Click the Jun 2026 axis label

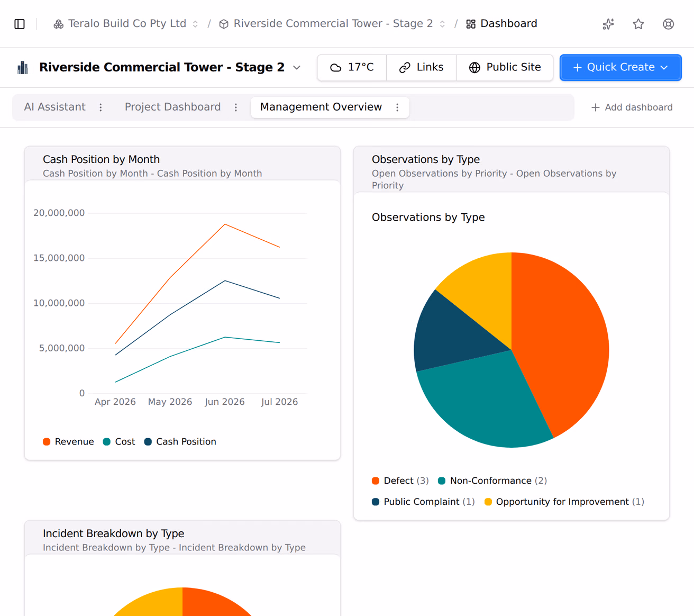click(224, 402)
